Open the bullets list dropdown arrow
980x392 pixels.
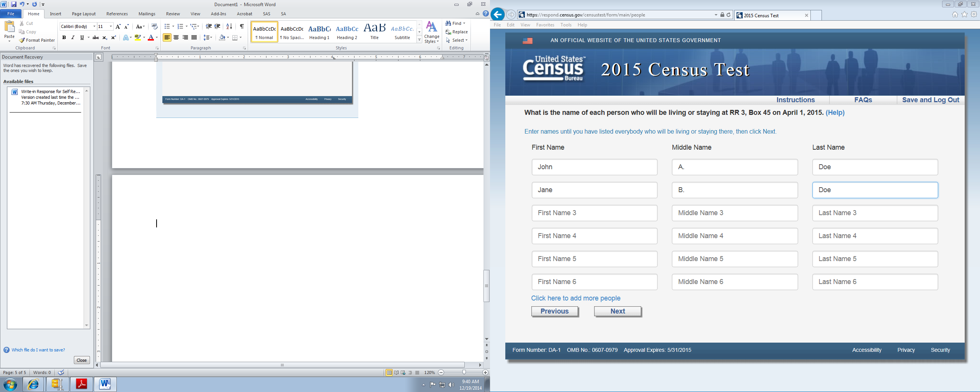coord(173,26)
